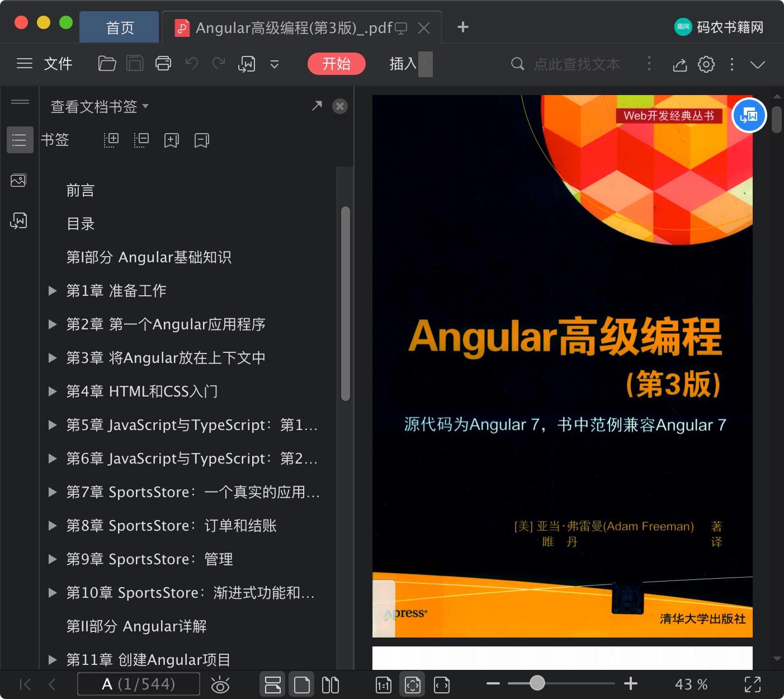This screenshot has width=784, height=699.
Task: Expand 第6章 JavaScript与TypeScript
Action: [53, 459]
